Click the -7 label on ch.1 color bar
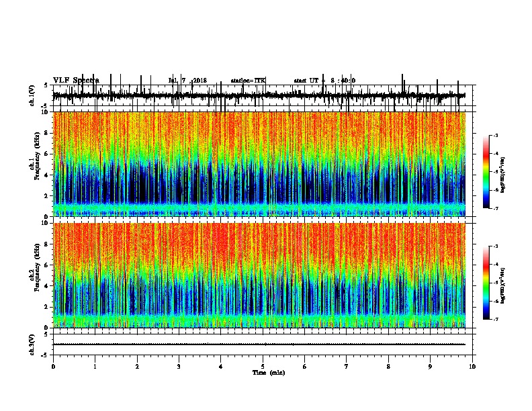The height and width of the screenshot is (411, 532). (x=496, y=208)
